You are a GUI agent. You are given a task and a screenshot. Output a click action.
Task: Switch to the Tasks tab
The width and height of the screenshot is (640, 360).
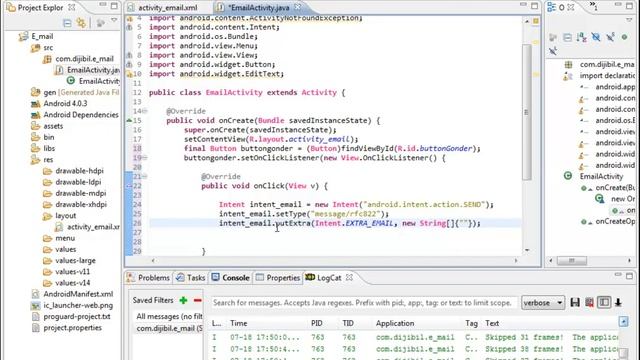(x=191, y=278)
